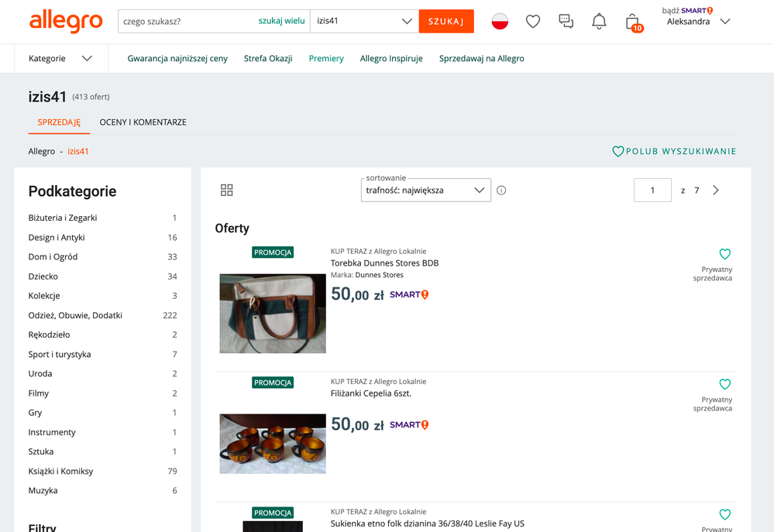Image resolution: width=774 pixels, height=532 pixels.
Task: Switch to Oceny i Komentarze tab
Action: [x=143, y=122]
